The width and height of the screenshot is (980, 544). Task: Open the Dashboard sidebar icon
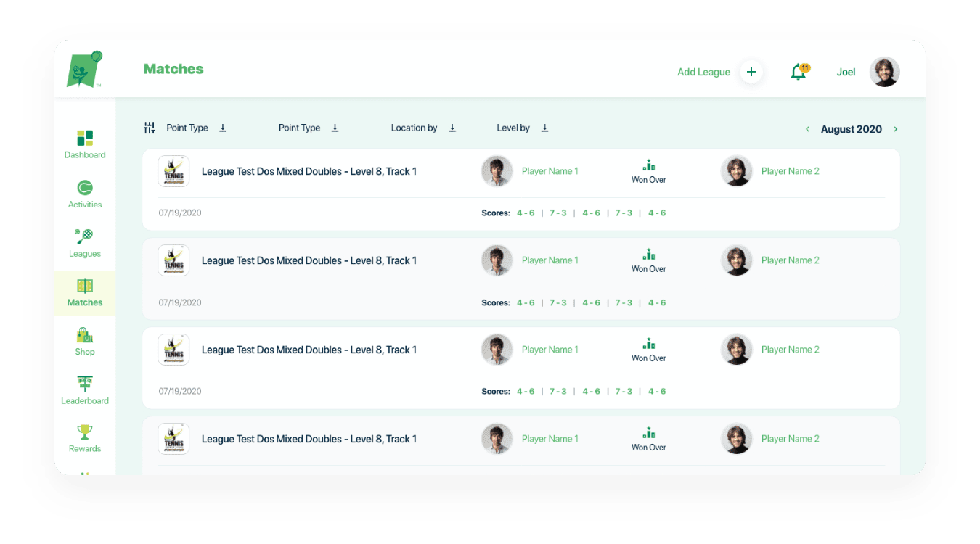pyautogui.click(x=85, y=138)
